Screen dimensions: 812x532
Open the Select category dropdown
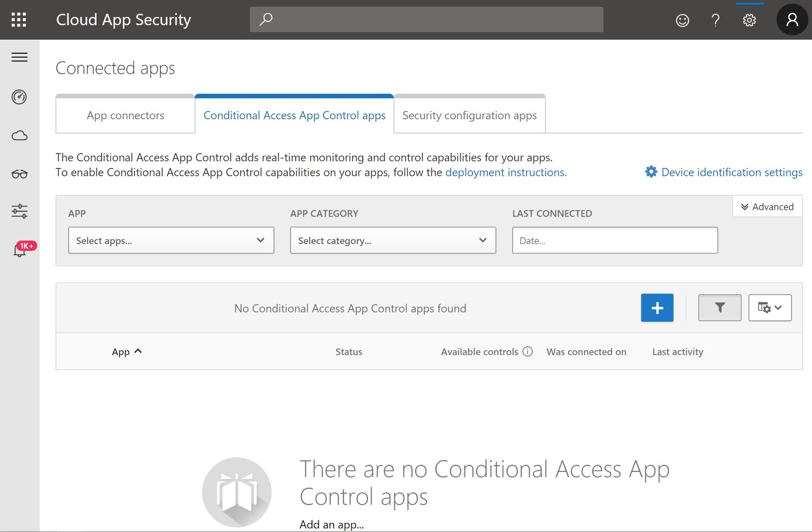point(393,240)
